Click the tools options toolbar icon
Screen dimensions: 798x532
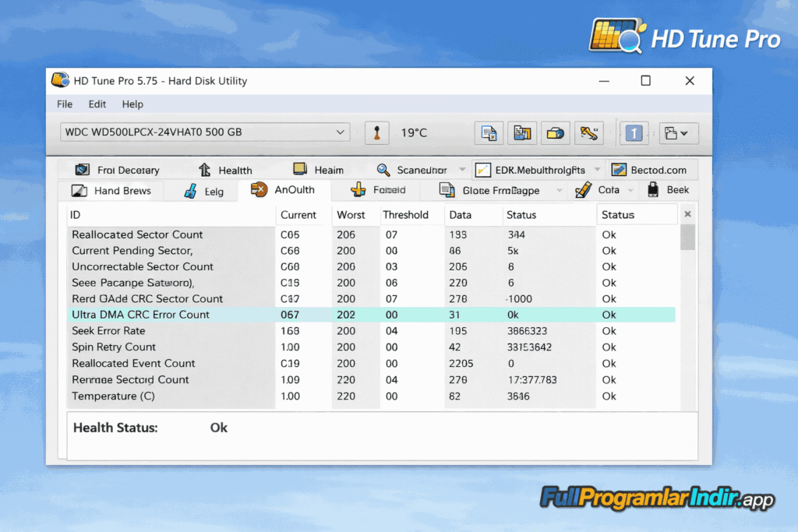coord(588,133)
